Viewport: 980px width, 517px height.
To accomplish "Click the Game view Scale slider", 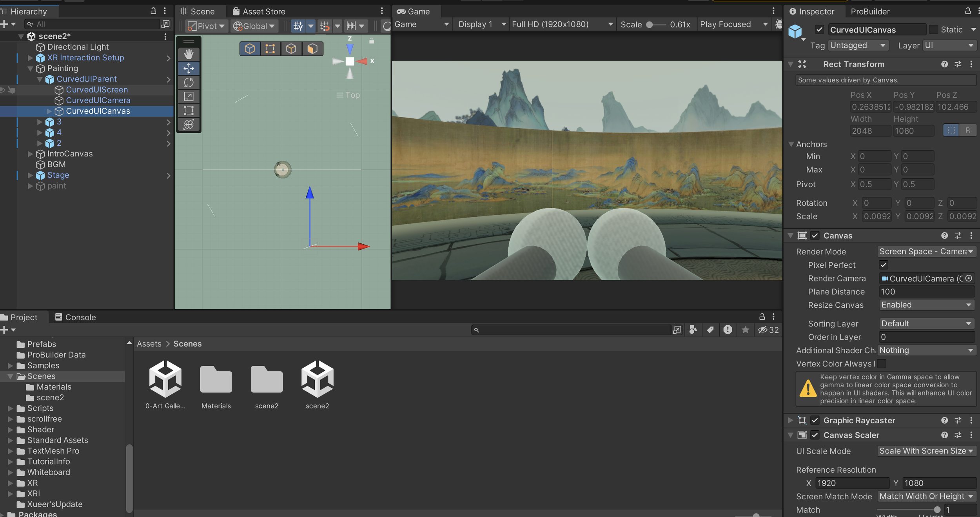I will click(655, 24).
